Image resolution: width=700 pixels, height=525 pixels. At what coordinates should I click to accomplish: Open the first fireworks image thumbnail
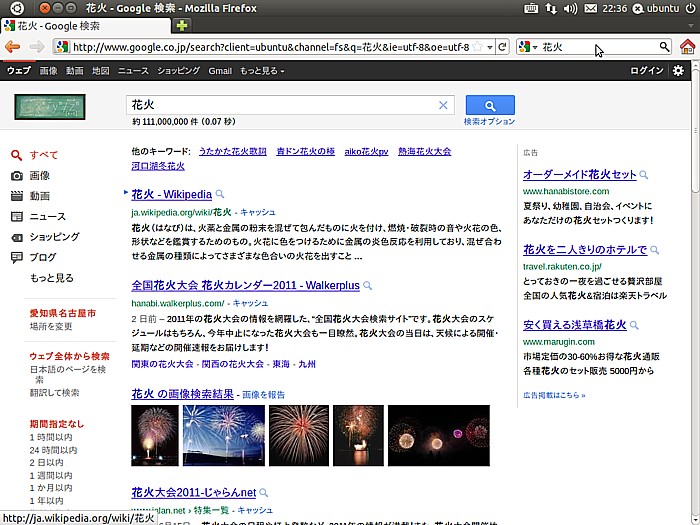tap(155, 436)
